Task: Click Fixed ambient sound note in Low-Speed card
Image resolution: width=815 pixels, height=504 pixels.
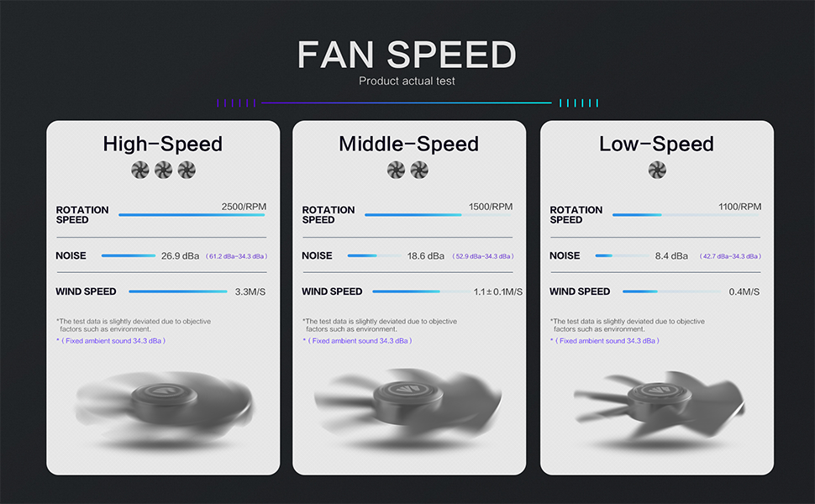Action: click(605, 341)
